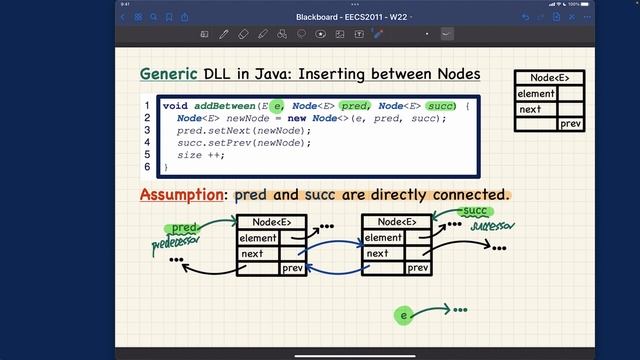The height and width of the screenshot is (360, 640).
Task: Tap the word 'Assumption' in red
Action: coord(182,195)
